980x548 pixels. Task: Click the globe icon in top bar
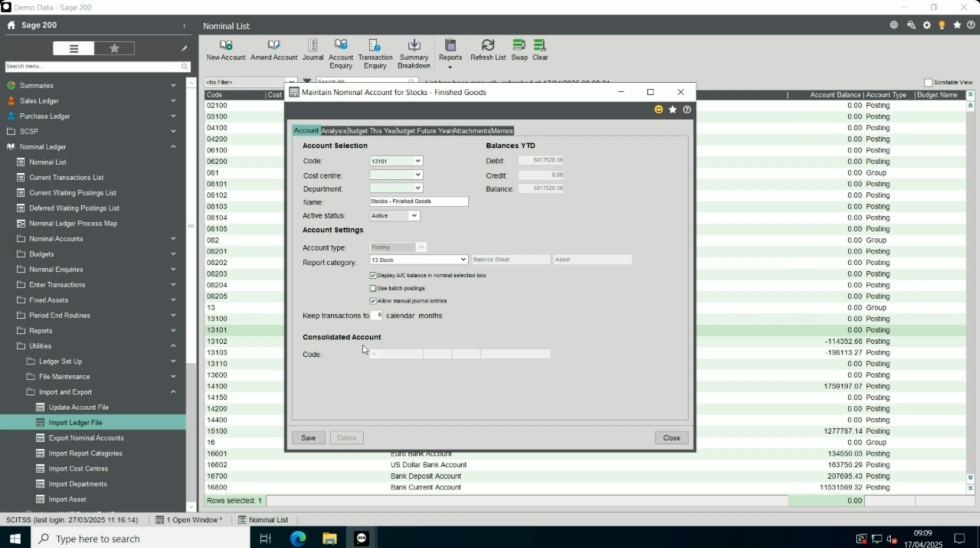pyautogui.click(x=894, y=25)
